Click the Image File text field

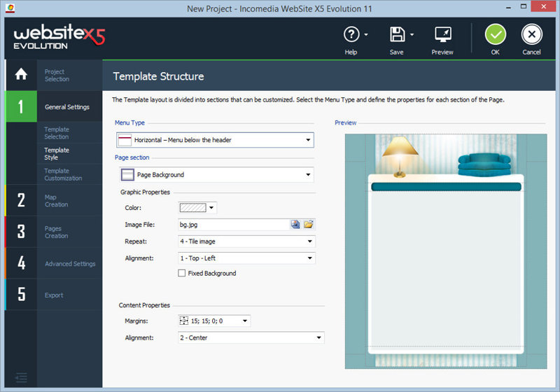(x=233, y=225)
